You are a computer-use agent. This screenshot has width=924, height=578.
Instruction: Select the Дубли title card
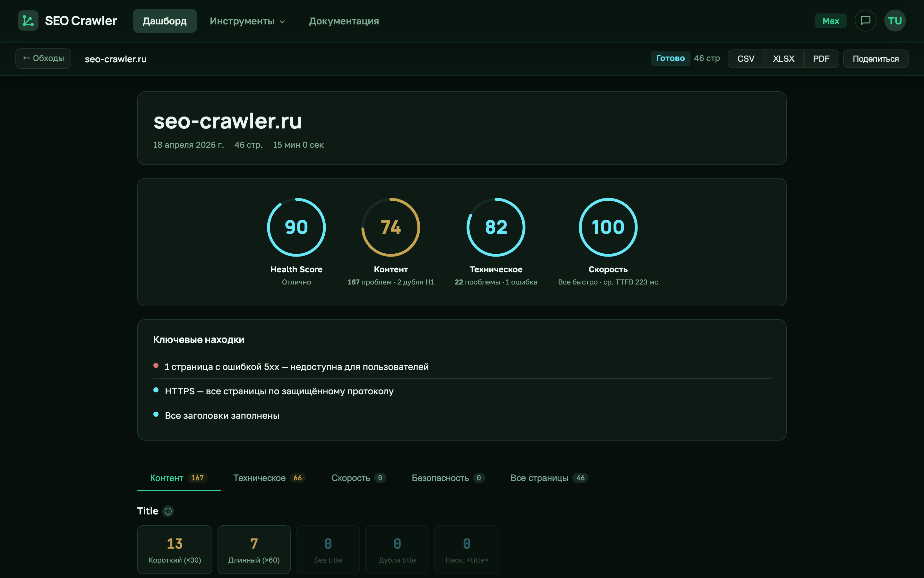397,549
